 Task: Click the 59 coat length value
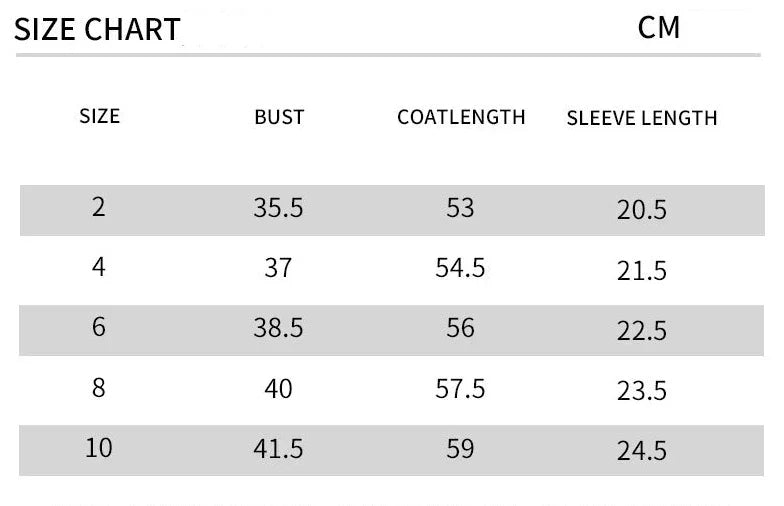click(x=460, y=448)
